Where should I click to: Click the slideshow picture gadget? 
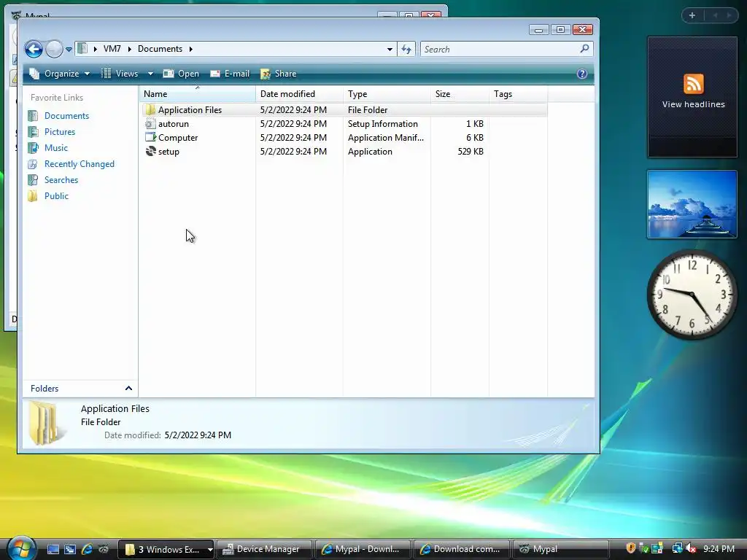pos(692,204)
